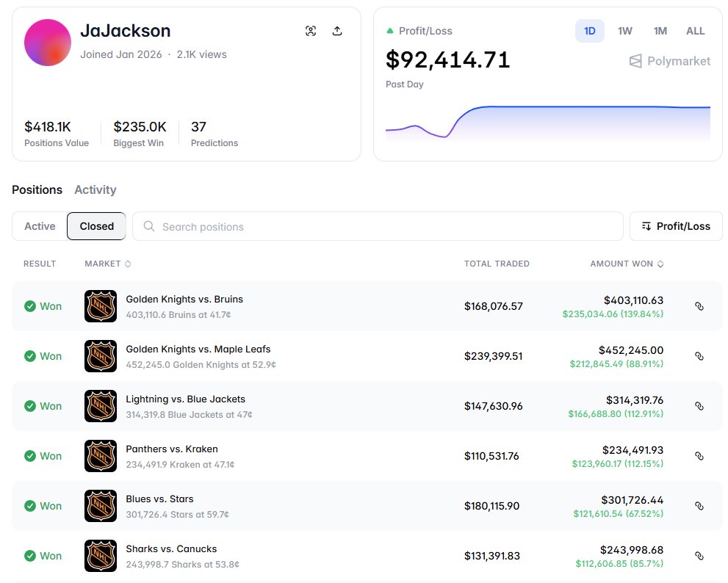728x583 pixels.
Task: Click inside the Search positions field
Action: coord(331,226)
